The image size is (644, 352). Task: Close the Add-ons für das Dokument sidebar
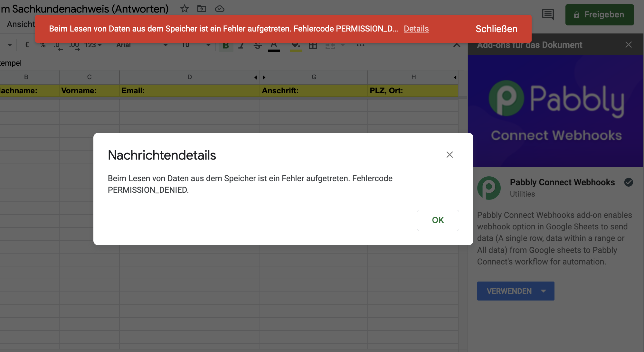[629, 45]
